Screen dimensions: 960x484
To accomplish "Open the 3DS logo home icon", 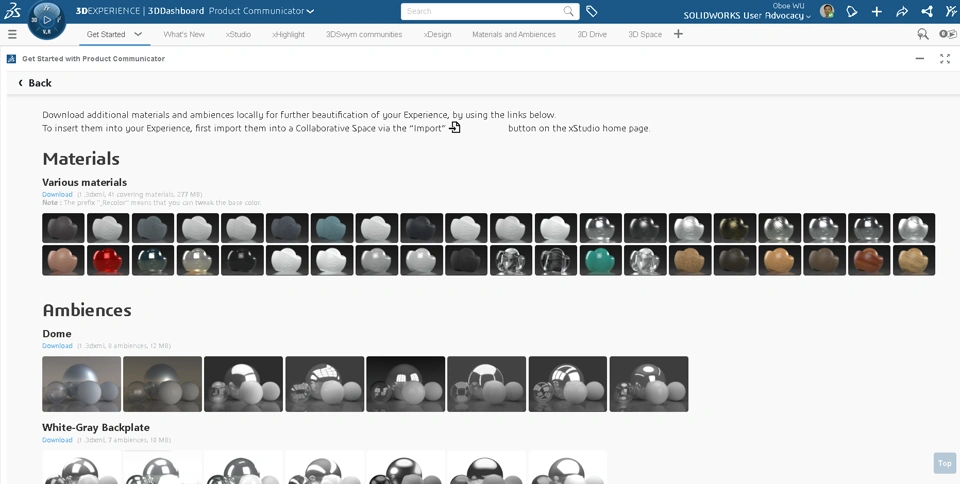I will click(12, 10).
